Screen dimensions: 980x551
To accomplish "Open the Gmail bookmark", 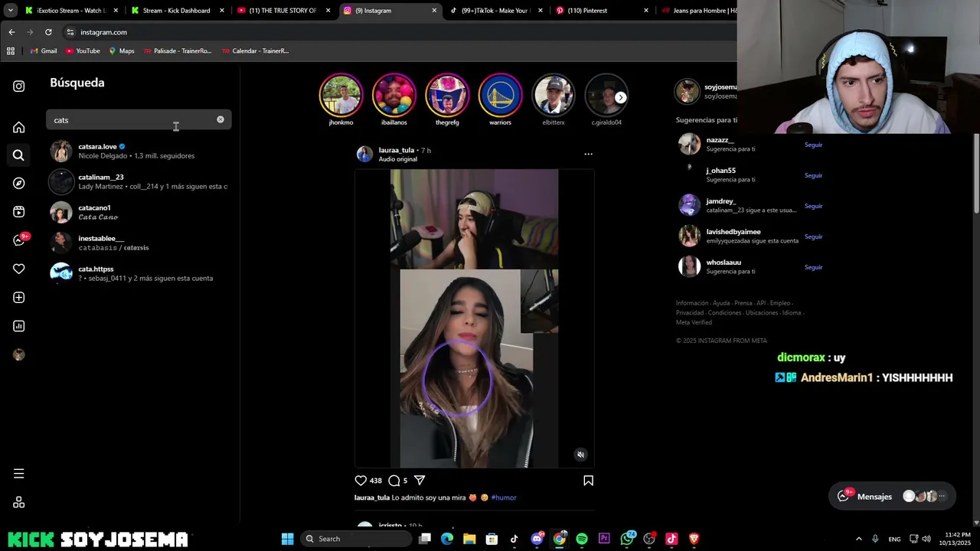I will click(43, 51).
